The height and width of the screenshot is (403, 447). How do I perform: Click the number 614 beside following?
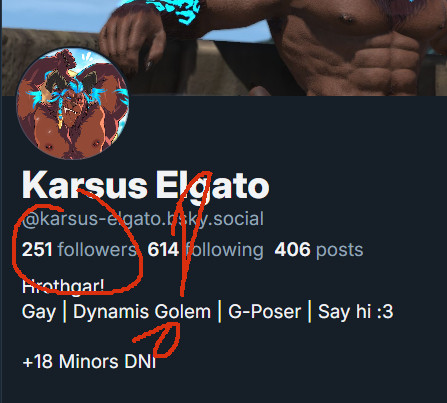(163, 250)
